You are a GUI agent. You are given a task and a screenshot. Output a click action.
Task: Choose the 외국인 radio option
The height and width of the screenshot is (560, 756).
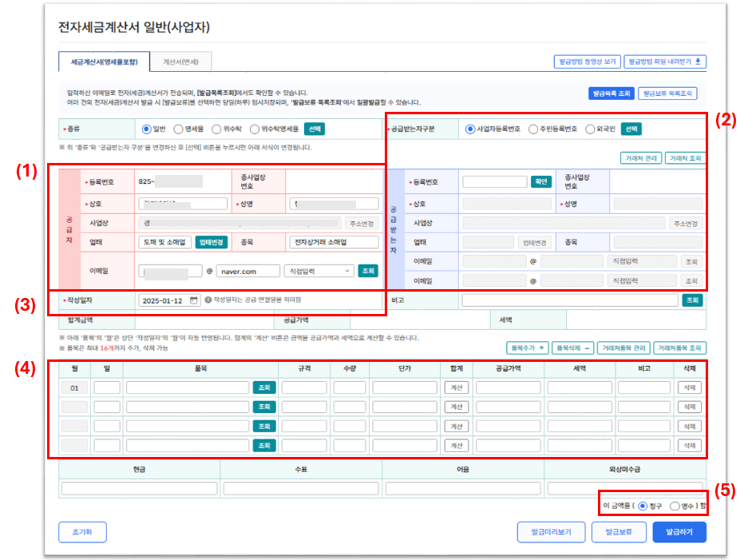point(590,129)
